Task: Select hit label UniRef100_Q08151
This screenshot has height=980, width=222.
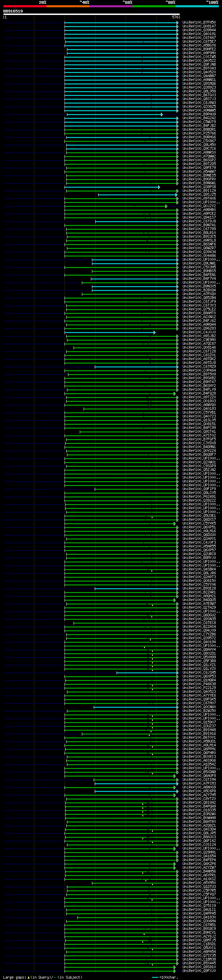Action: 199,424
